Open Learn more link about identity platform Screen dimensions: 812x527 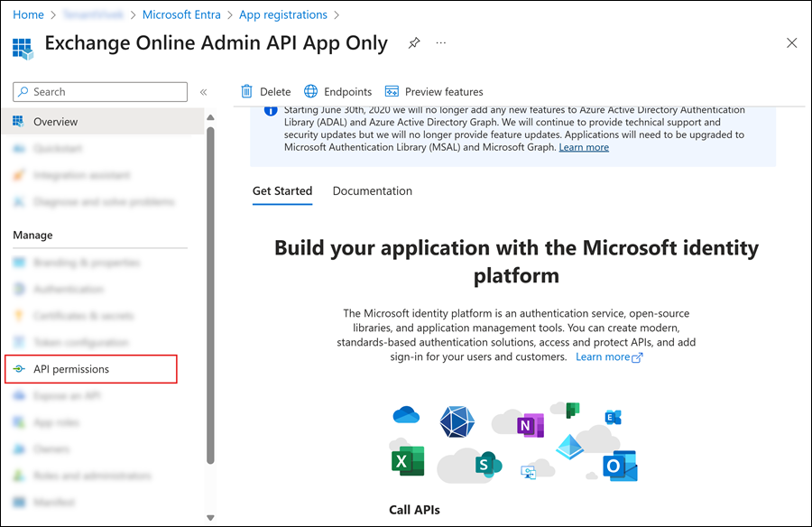[x=609, y=357]
